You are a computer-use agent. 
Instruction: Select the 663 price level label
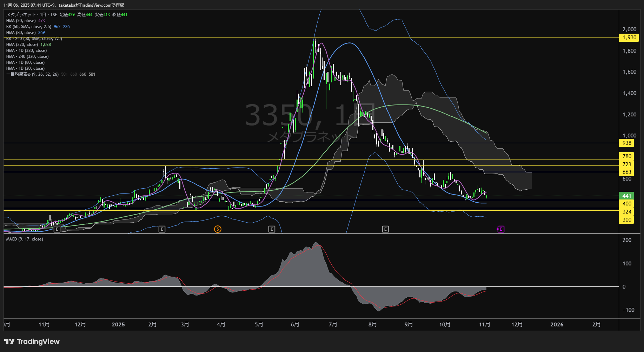point(627,172)
